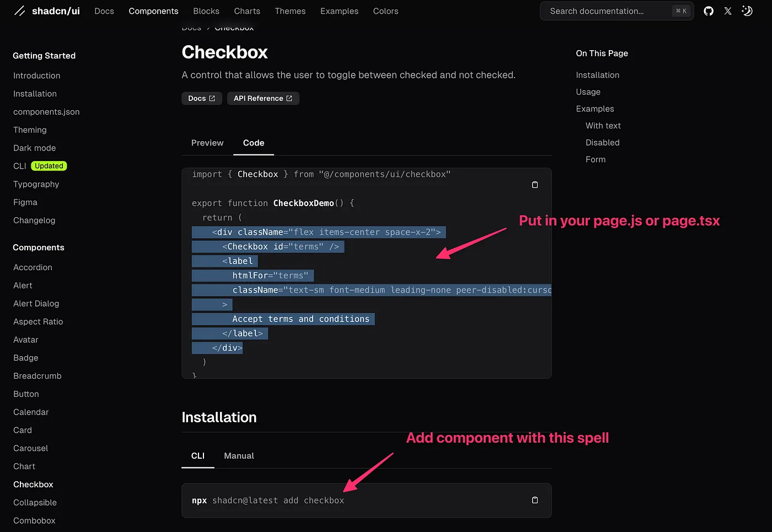Jump to Installation in On This Page

[598, 75]
